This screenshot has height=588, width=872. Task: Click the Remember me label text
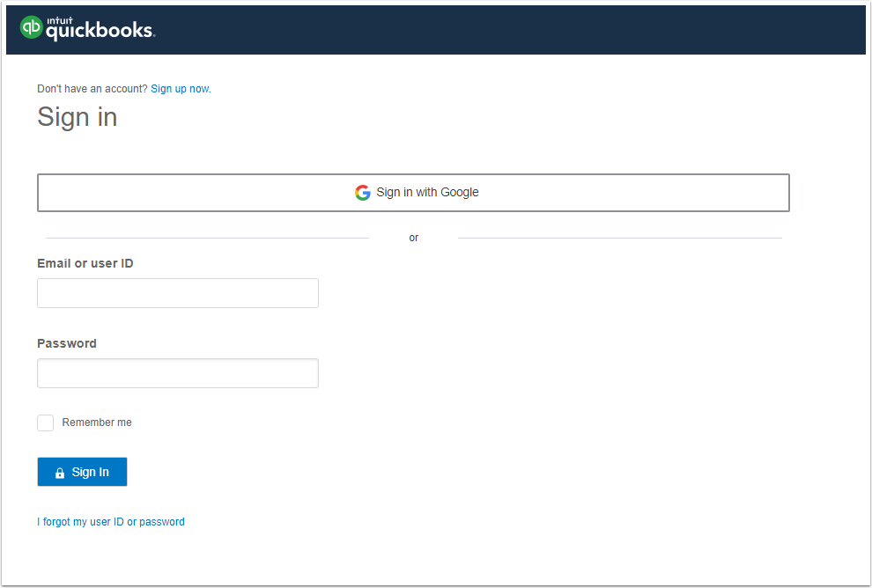point(97,423)
